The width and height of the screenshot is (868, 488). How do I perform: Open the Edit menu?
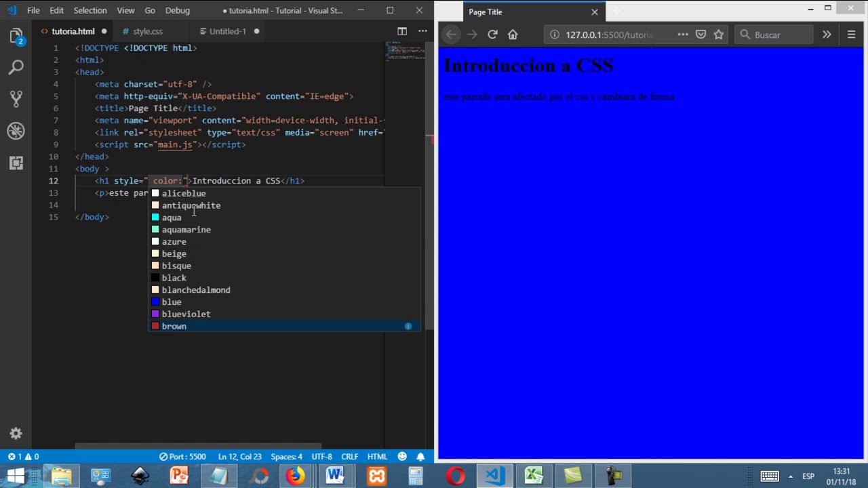tap(56, 10)
